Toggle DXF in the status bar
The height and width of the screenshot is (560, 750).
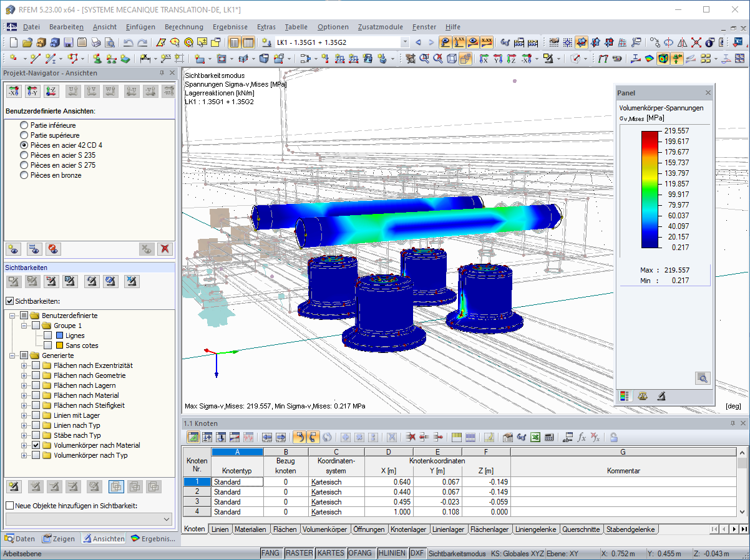417,553
